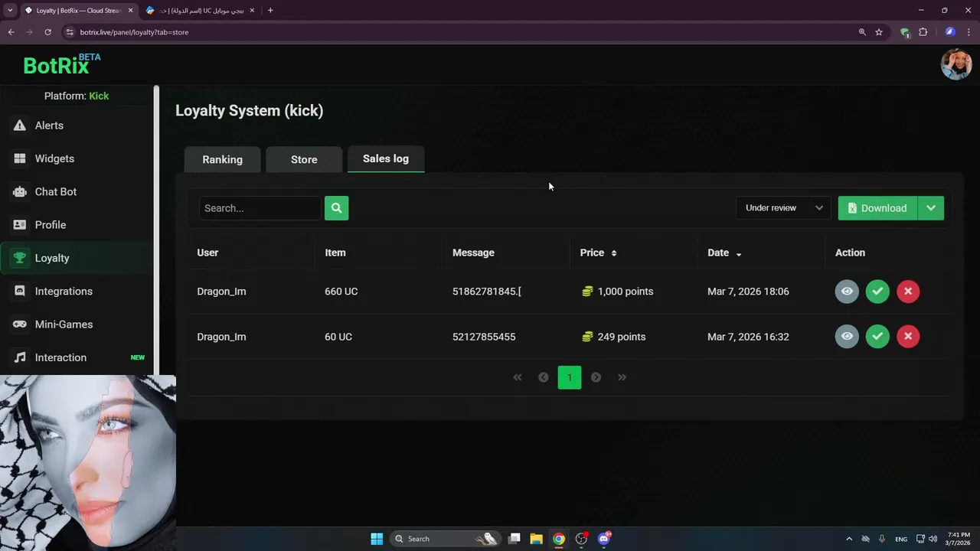Image resolution: width=980 pixels, height=551 pixels.
Task: Click the sidebar scrollbar
Action: tap(157, 230)
